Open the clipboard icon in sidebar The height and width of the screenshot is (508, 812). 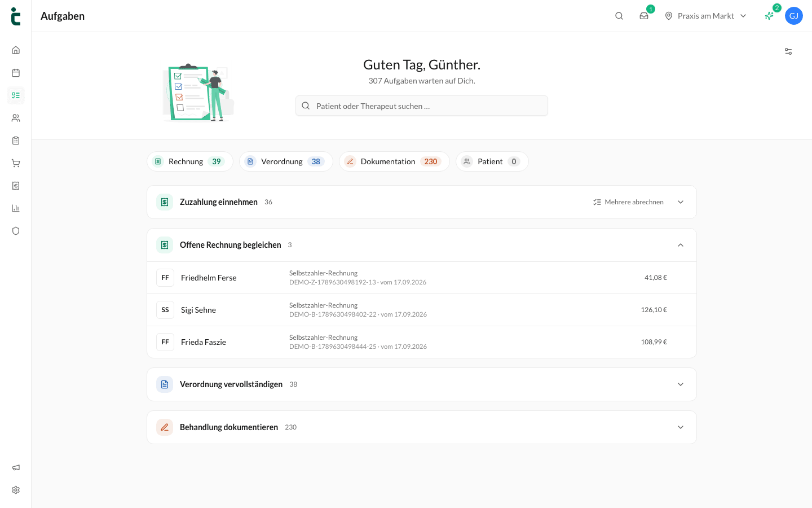click(x=16, y=141)
